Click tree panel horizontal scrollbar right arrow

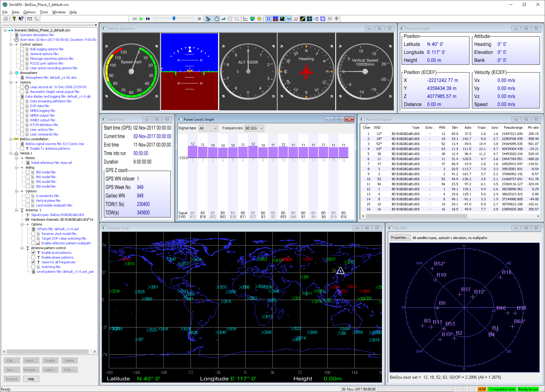click(x=94, y=352)
